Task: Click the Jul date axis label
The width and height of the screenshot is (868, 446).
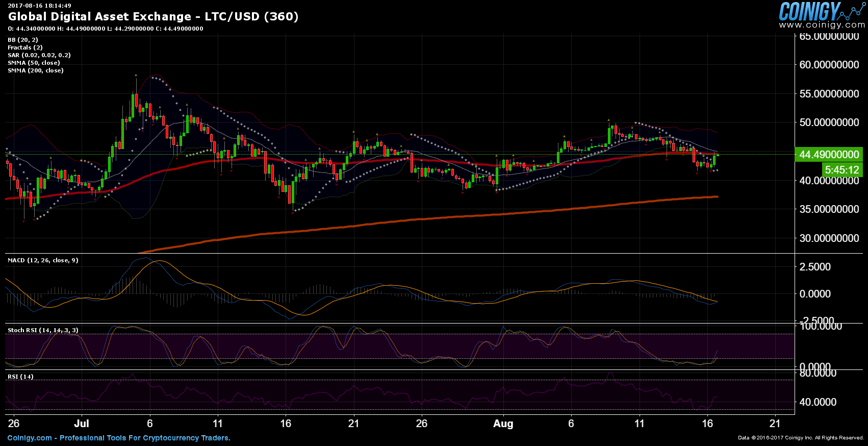Action: click(x=82, y=424)
